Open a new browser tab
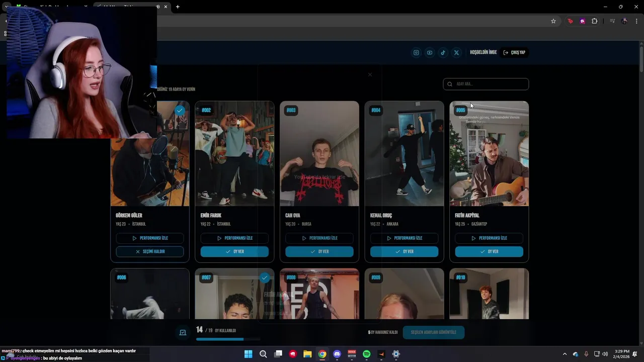 [x=178, y=7]
